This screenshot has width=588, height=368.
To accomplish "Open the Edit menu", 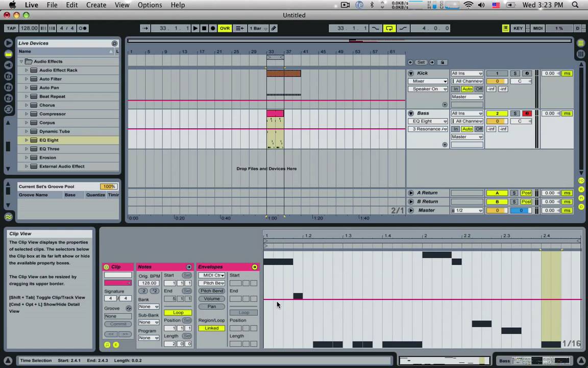I will pyautogui.click(x=71, y=5).
